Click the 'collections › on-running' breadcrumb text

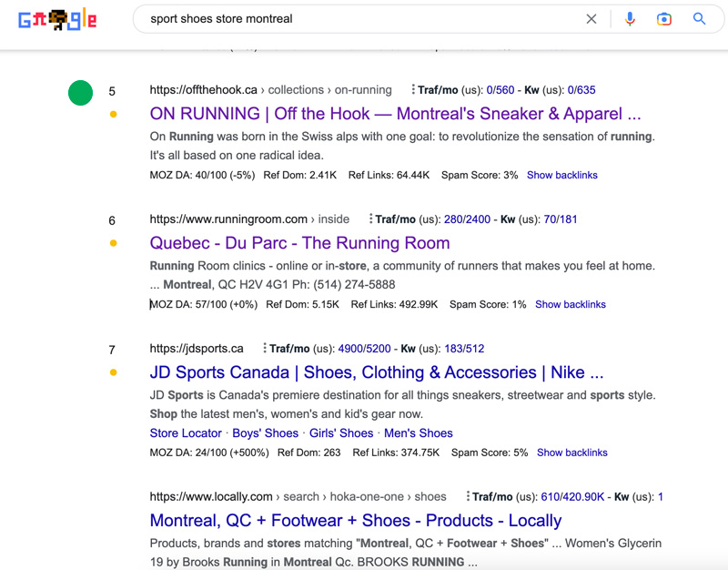coord(329,89)
